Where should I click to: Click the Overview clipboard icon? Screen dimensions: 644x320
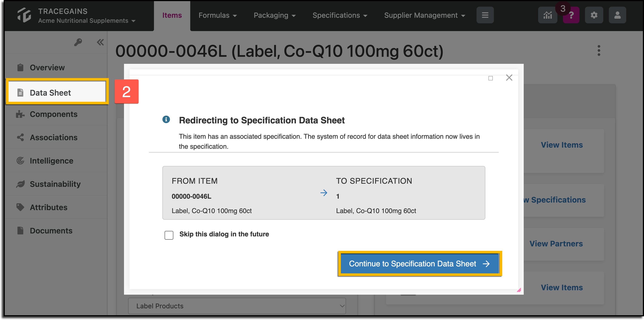(20, 68)
